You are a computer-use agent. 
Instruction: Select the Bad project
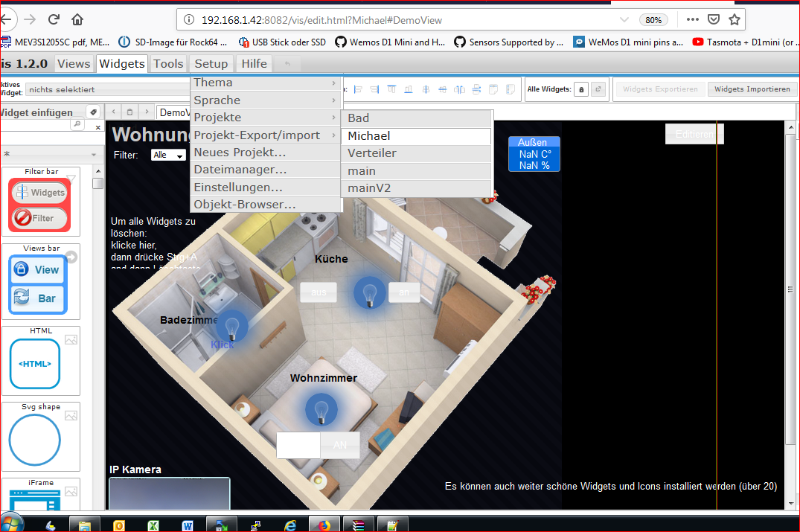point(416,118)
